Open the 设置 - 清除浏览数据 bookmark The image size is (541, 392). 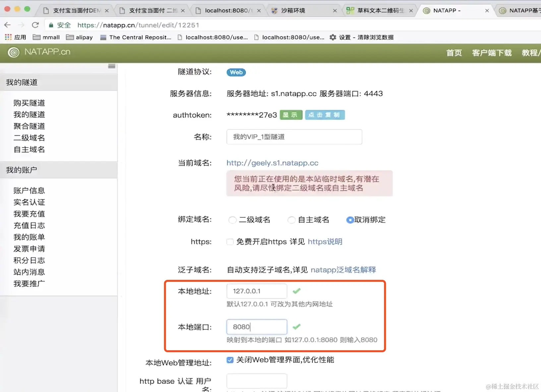pos(362,37)
